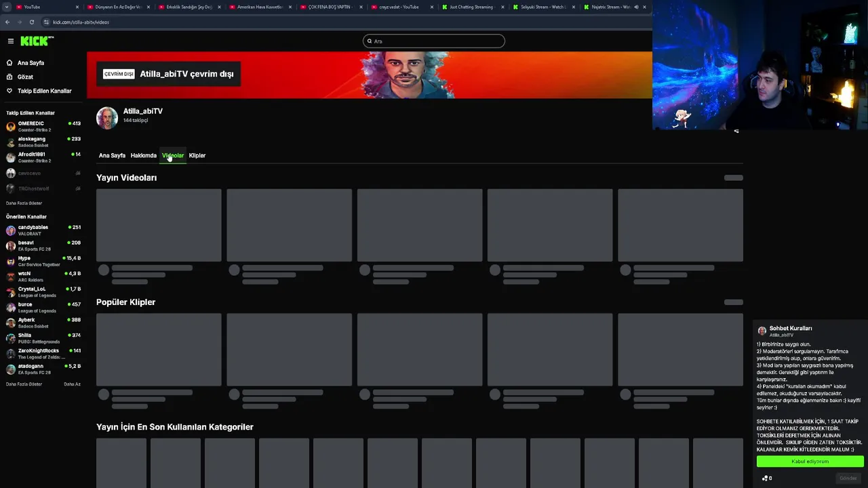Open burce channel avatar
Screen dimensions: 868x488
10,308
